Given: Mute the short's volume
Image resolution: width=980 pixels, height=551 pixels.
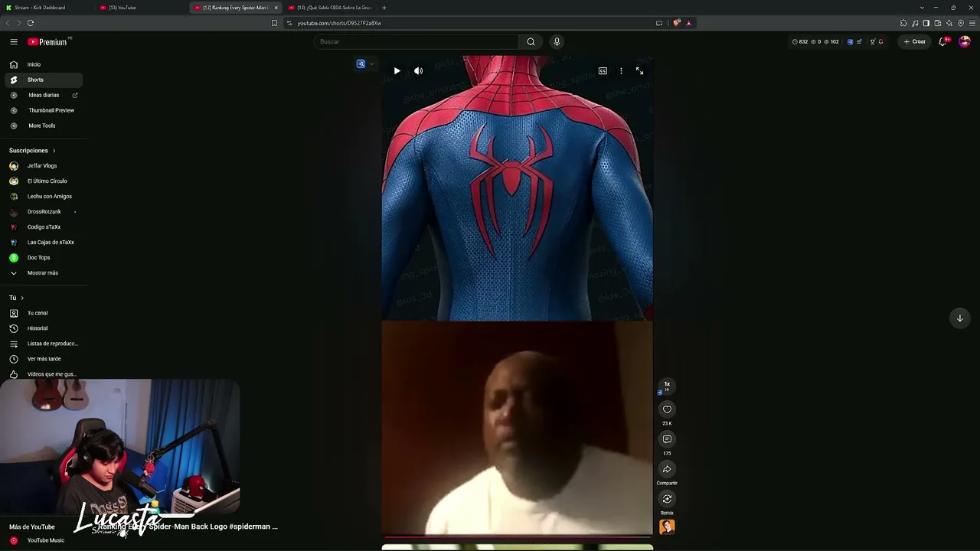Looking at the screenshot, I should [x=418, y=71].
